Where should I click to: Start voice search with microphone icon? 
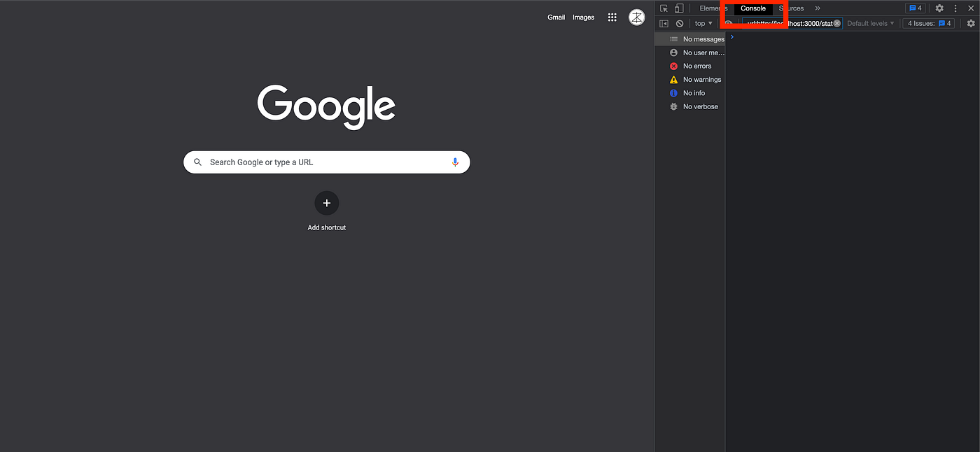[455, 162]
